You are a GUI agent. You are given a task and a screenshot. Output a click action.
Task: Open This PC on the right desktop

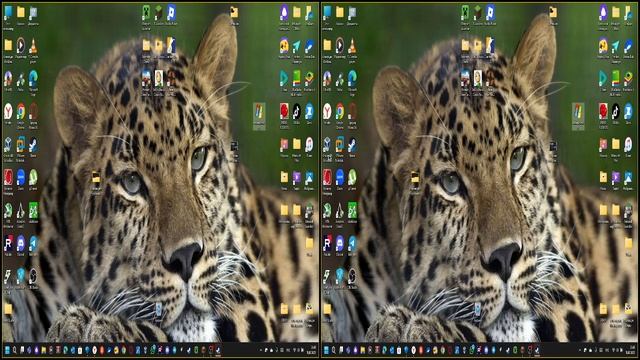pyautogui.click(x=327, y=13)
